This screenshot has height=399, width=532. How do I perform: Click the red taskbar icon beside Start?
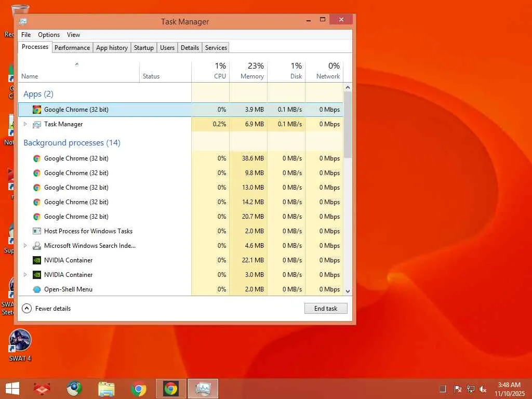tap(42, 389)
